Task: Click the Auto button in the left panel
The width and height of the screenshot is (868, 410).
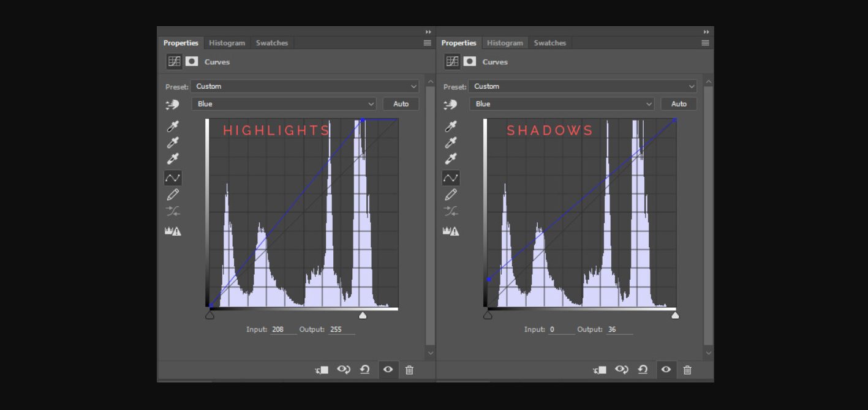Action: pyautogui.click(x=401, y=104)
